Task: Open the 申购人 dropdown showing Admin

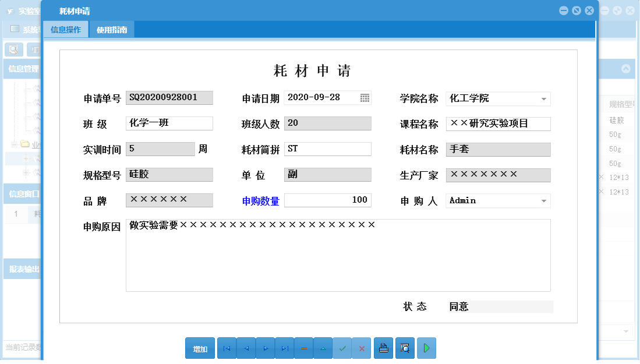Action: pos(543,200)
